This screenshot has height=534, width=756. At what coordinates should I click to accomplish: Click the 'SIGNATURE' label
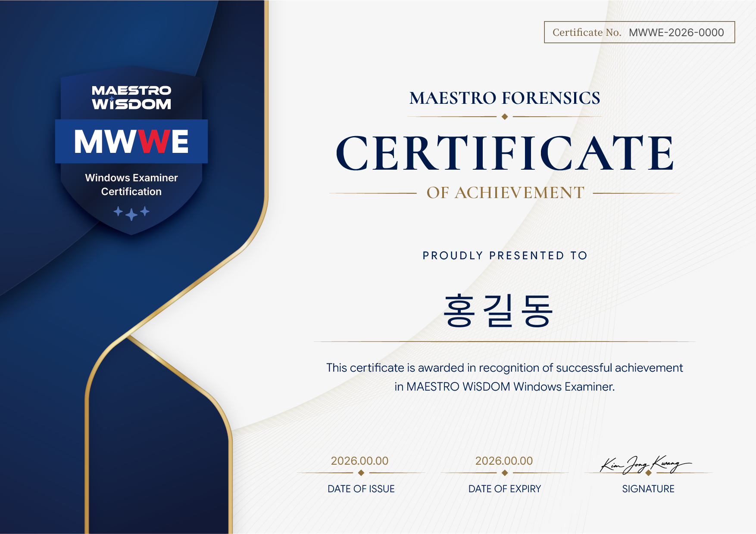[648, 489]
